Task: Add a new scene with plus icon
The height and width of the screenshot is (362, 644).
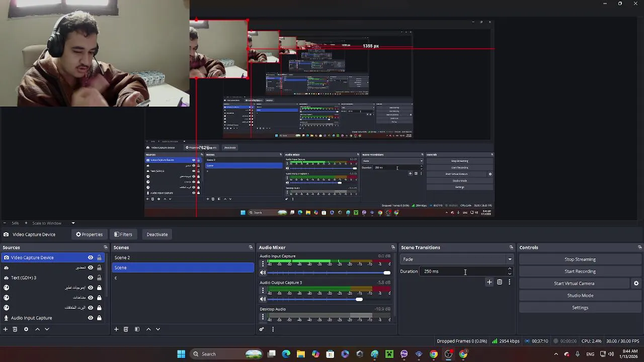Action: point(116,329)
